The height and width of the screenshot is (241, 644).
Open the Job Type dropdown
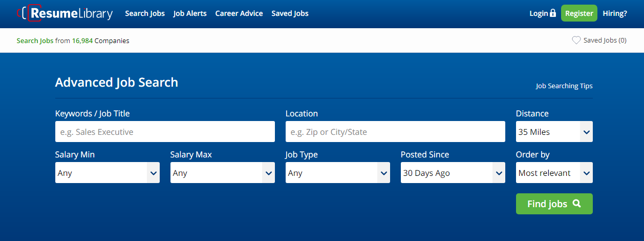tap(337, 173)
